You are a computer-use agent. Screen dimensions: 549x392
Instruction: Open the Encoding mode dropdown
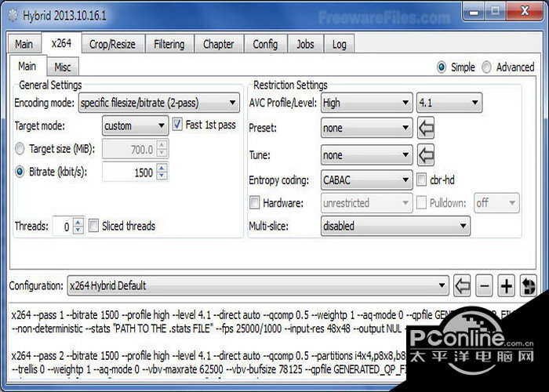pyautogui.click(x=159, y=103)
